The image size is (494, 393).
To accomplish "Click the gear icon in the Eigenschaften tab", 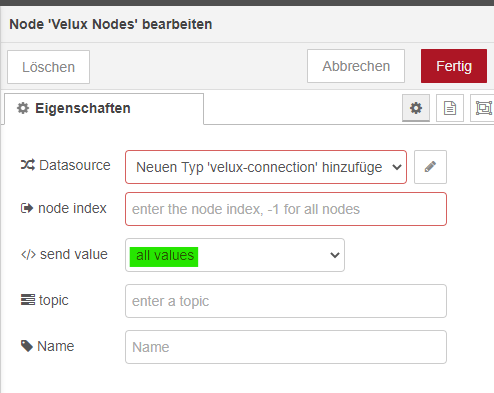I will pos(23,108).
